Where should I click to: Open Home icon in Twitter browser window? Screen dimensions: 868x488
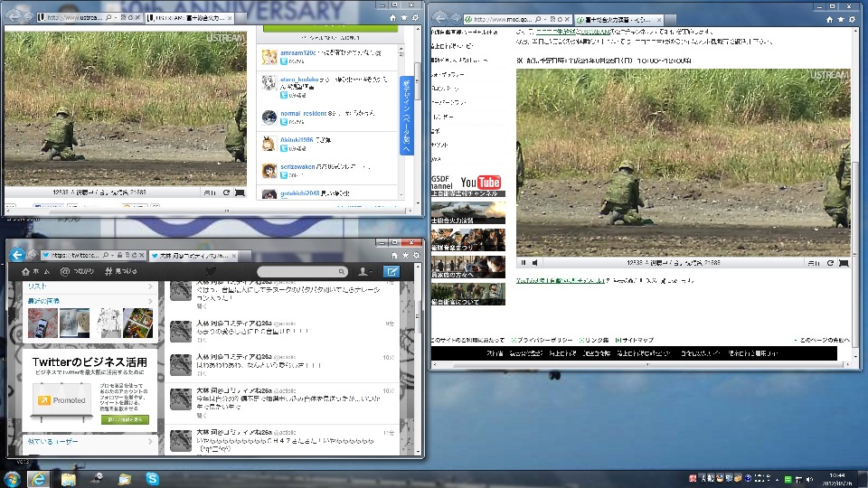[394, 255]
